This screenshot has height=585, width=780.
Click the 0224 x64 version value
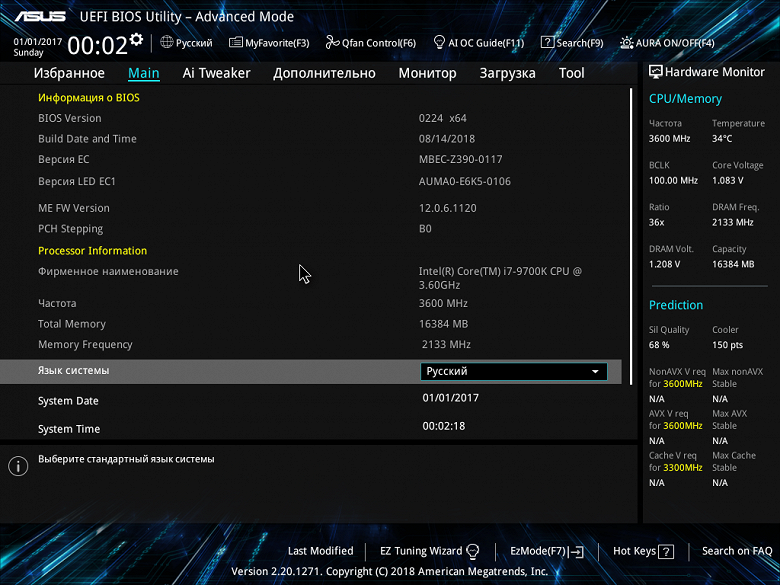click(x=443, y=118)
